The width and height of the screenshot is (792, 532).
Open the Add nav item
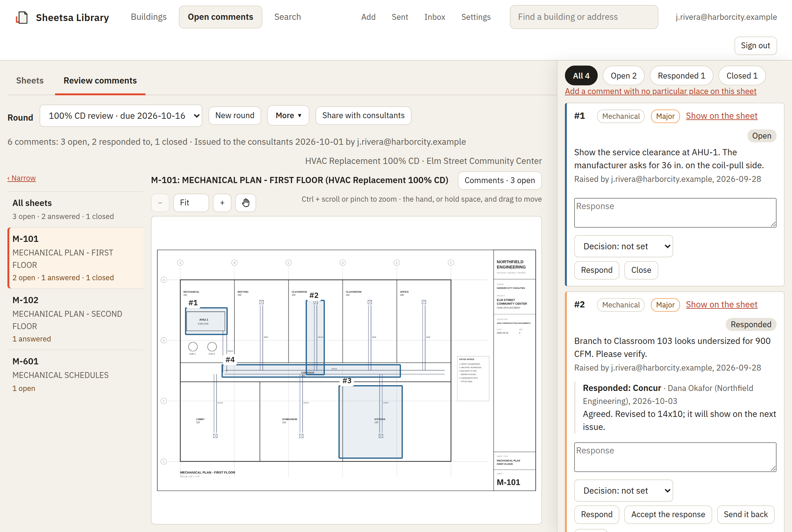(368, 17)
